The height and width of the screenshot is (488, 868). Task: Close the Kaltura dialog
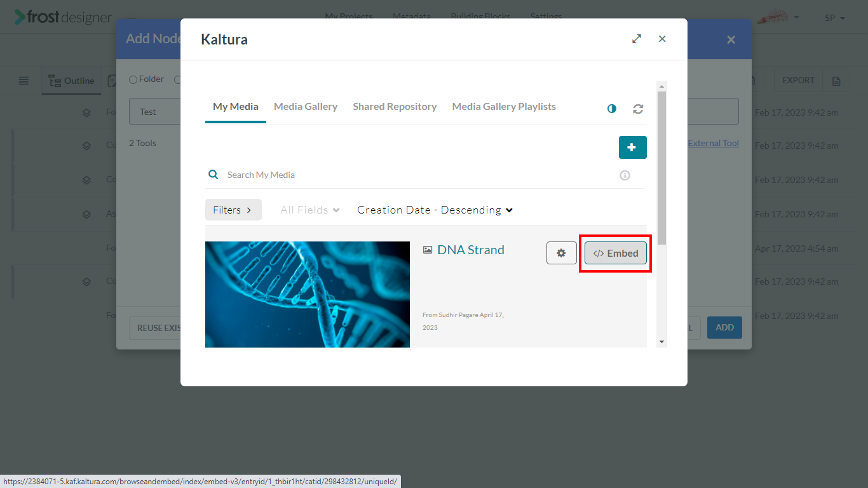[662, 39]
